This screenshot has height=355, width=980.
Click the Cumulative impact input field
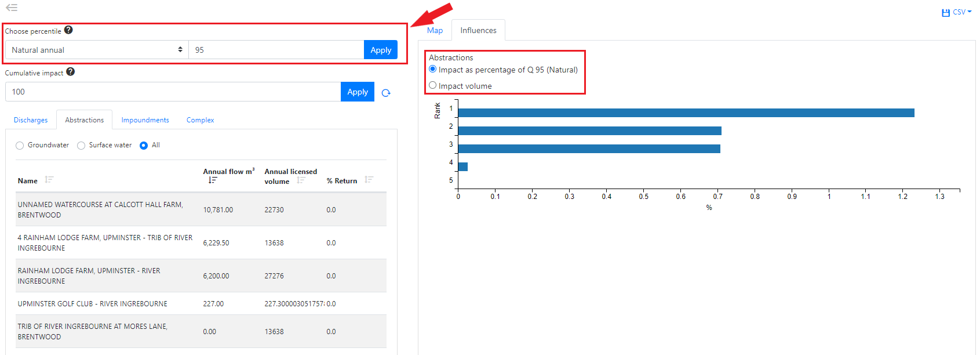[173, 92]
